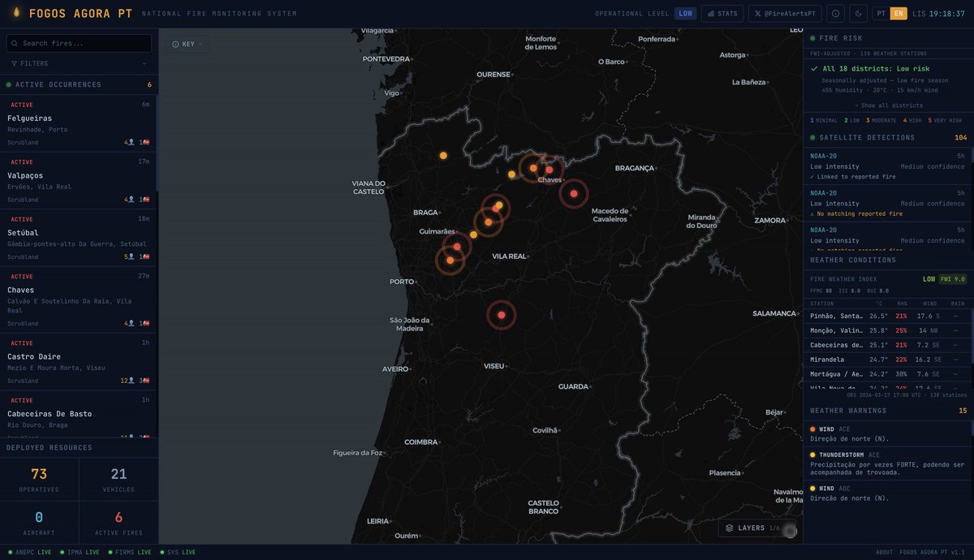This screenshot has width=974, height=560.
Task: Click the operatives icon in Castro Daire card
Action: coord(131,381)
